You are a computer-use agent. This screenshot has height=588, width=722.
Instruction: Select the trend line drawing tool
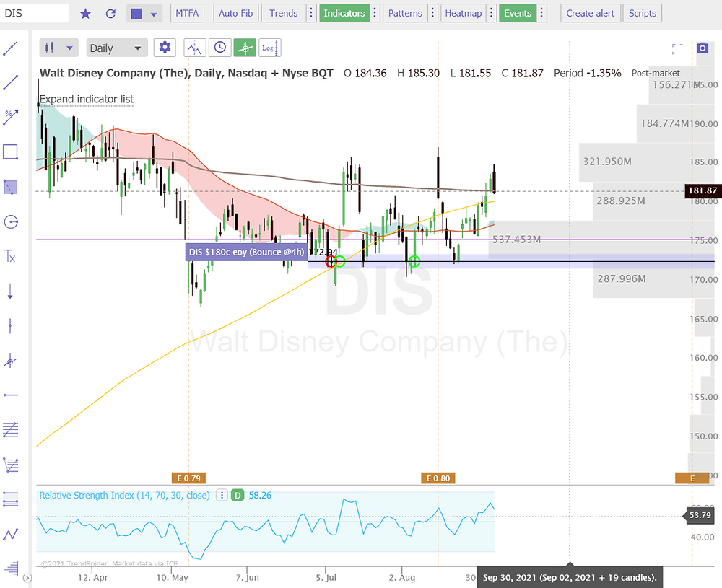(x=10, y=48)
